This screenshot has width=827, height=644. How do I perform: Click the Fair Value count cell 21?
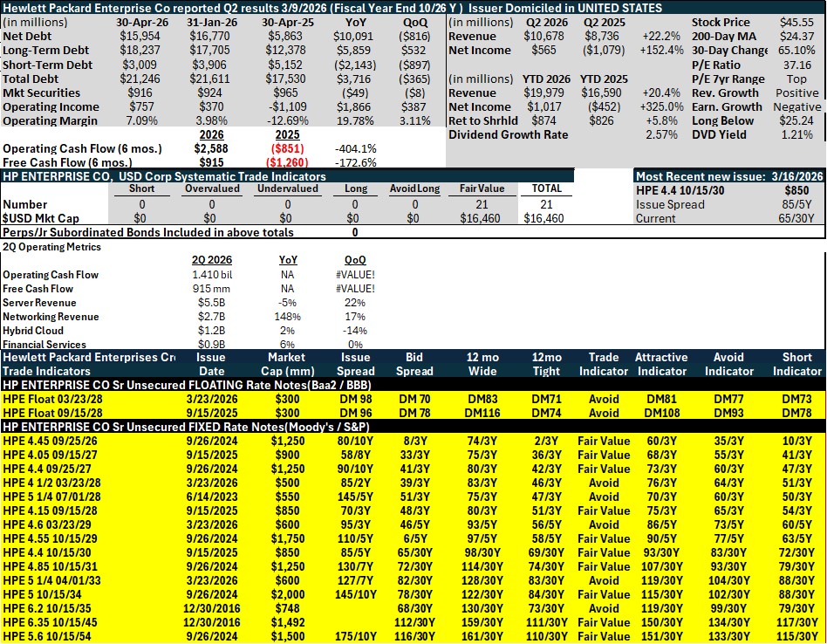[x=482, y=204]
